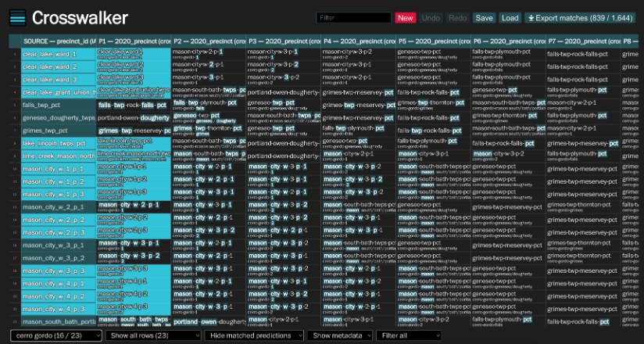Click the P1 2020_precinct column header
This screenshot has width=644, height=344.
133,41
